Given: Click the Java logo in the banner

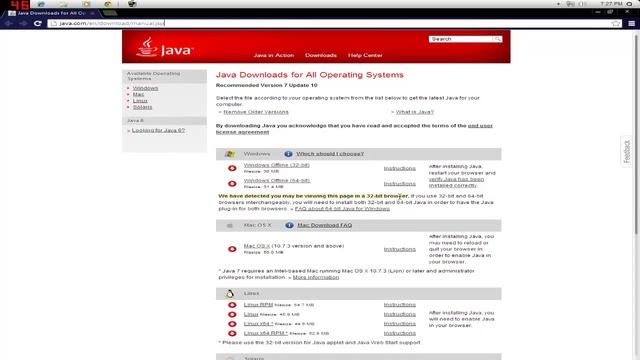Looking at the screenshot, I should tap(164, 47).
